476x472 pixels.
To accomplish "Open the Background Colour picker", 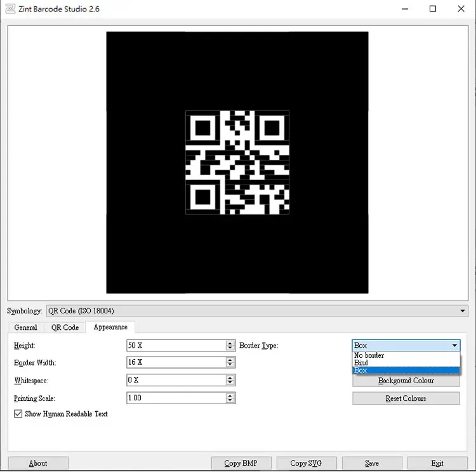I will 406,381.
